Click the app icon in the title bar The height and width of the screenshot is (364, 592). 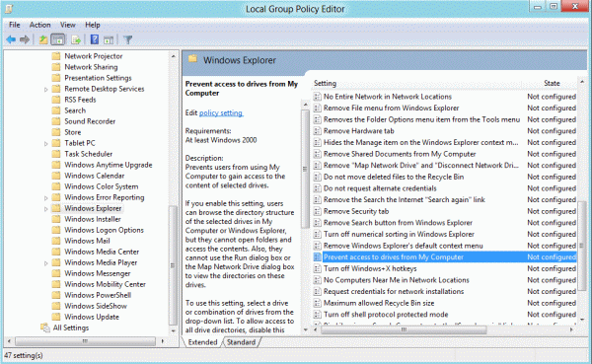pos(10,8)
